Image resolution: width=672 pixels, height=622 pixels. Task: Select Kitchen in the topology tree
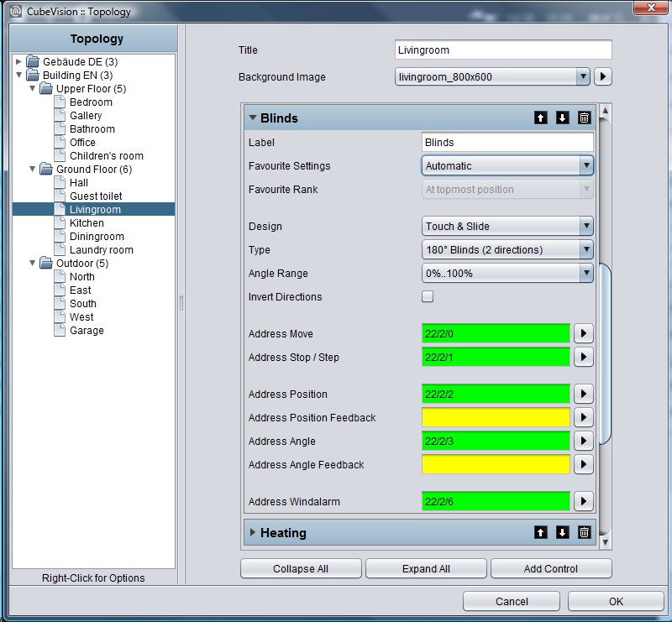click(87, 223)
